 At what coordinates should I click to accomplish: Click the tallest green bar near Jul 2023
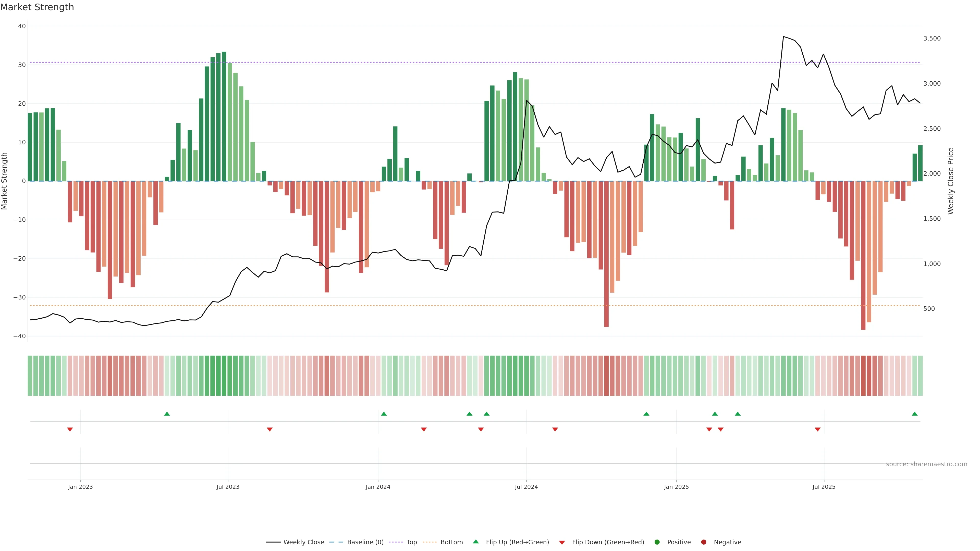pos(224,114)
